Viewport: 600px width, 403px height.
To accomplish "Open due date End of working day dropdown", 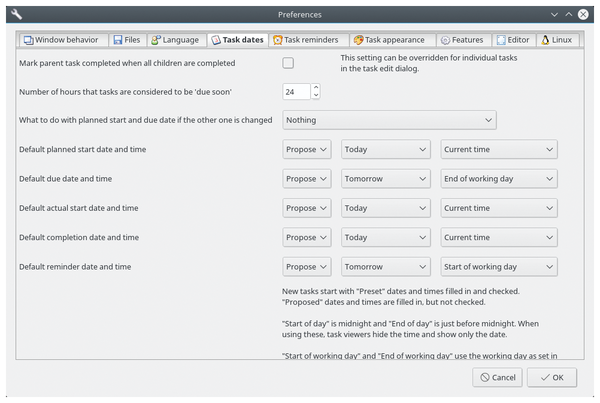I will (x=499, y=179).
